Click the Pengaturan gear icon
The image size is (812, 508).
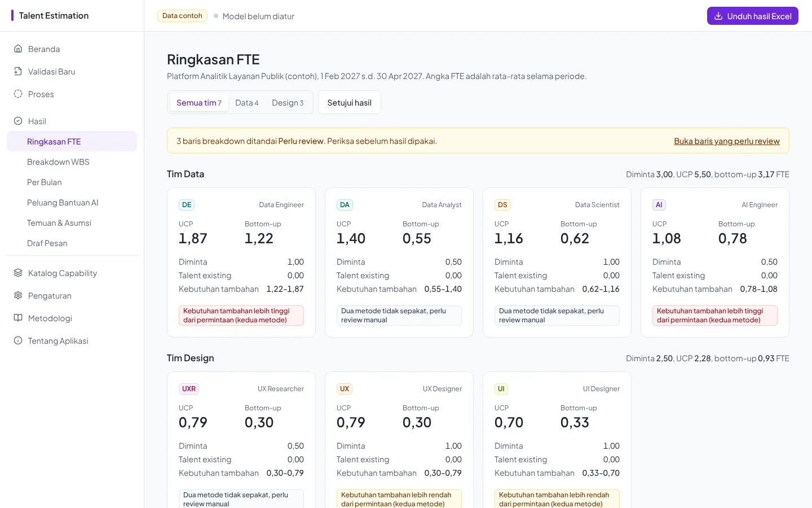[x=18, y=295]
